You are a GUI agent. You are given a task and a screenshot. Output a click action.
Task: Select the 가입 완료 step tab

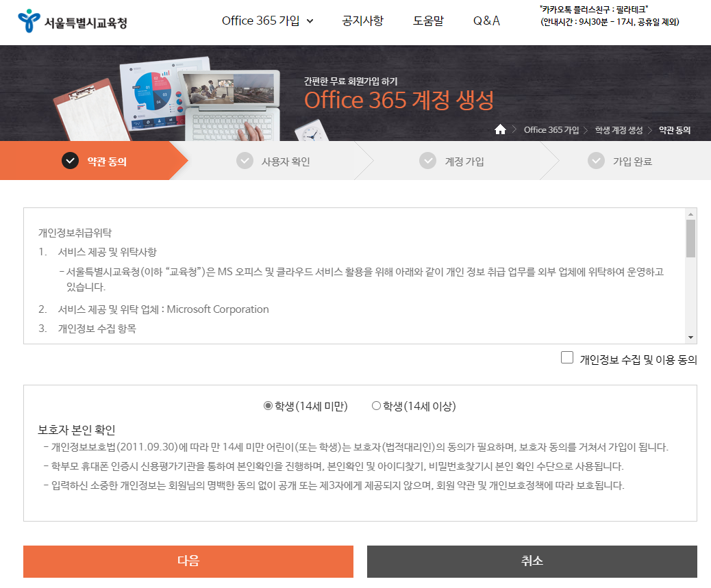pos(626,161)
